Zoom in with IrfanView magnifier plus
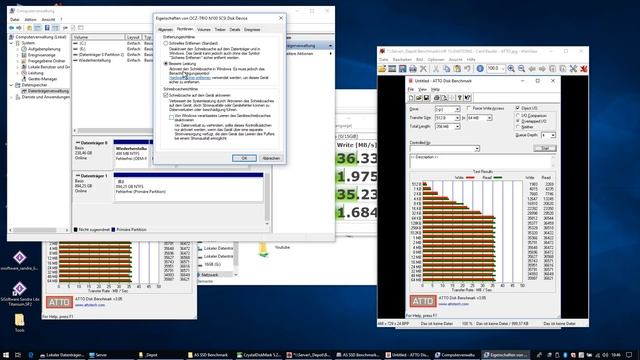The width and height of the screenshot is (640, 360). 511,69
